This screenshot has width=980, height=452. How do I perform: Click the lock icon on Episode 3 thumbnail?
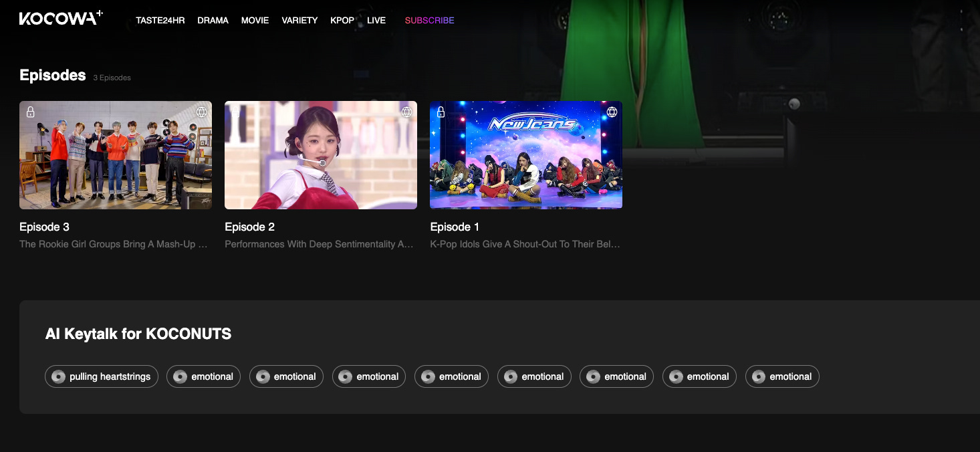31,112
